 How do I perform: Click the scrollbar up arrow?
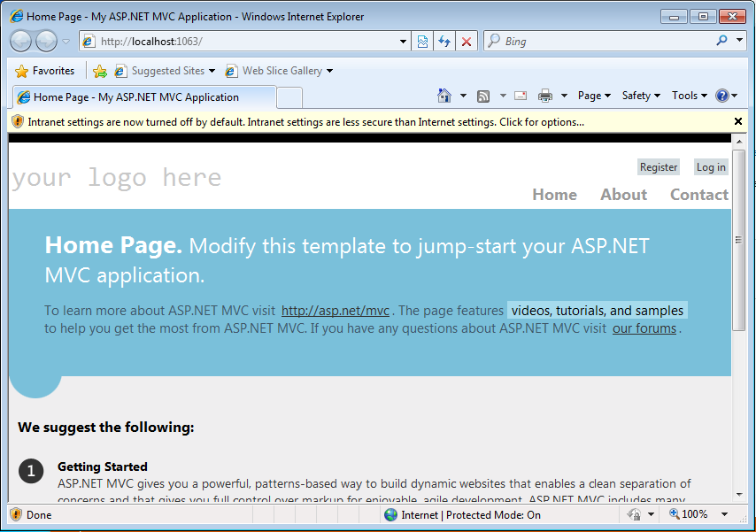pos(738,142)
